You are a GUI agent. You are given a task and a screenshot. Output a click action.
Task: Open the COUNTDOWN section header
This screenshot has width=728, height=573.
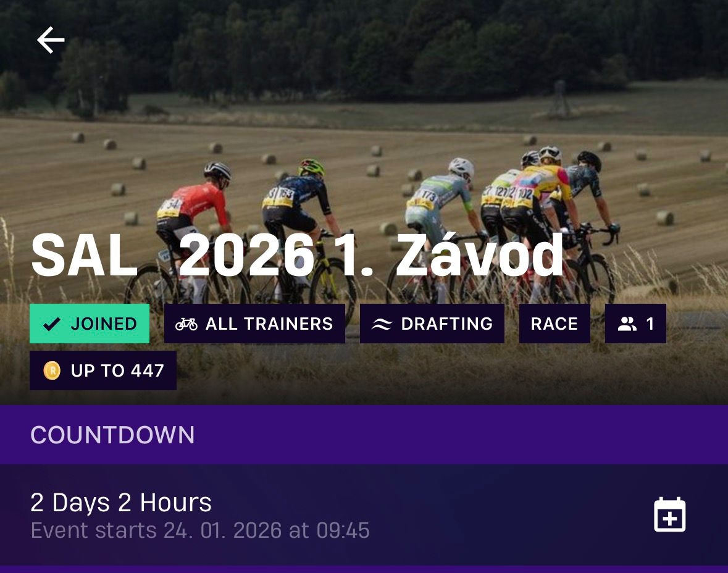click(x=112, y=435)
